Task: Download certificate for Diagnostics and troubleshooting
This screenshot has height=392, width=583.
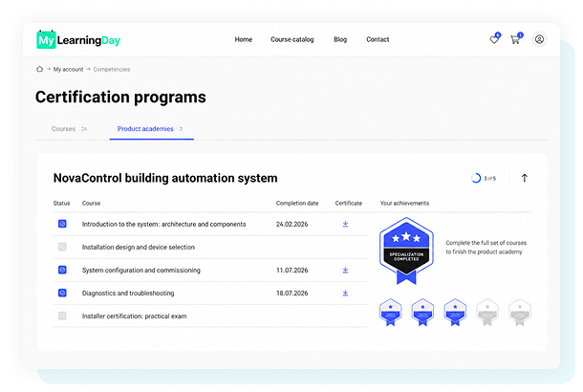Action: click(345, 294)
